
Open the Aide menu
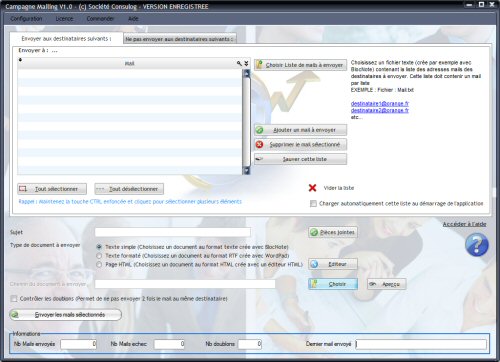point(133,19)
